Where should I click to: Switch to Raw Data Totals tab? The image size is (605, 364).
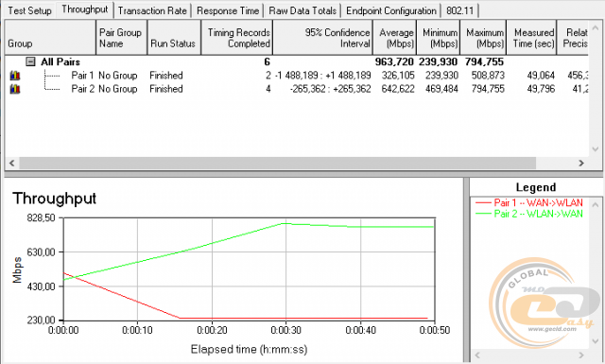302,10
